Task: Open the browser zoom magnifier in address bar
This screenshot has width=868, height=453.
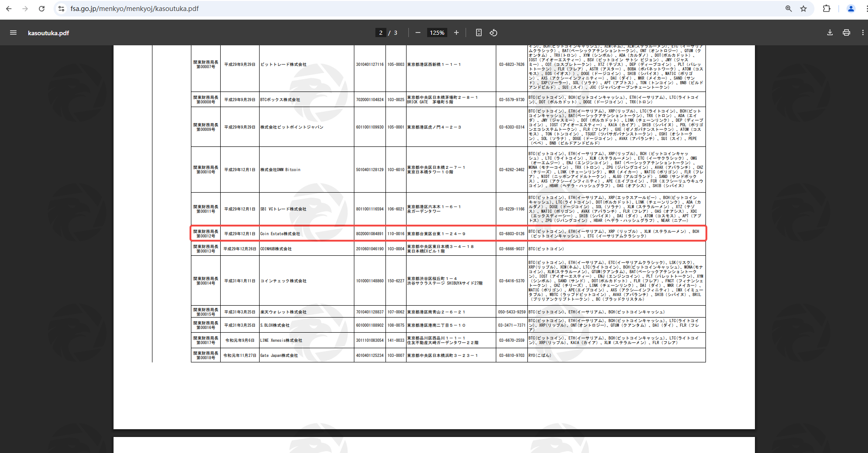Action: point(788,9)
